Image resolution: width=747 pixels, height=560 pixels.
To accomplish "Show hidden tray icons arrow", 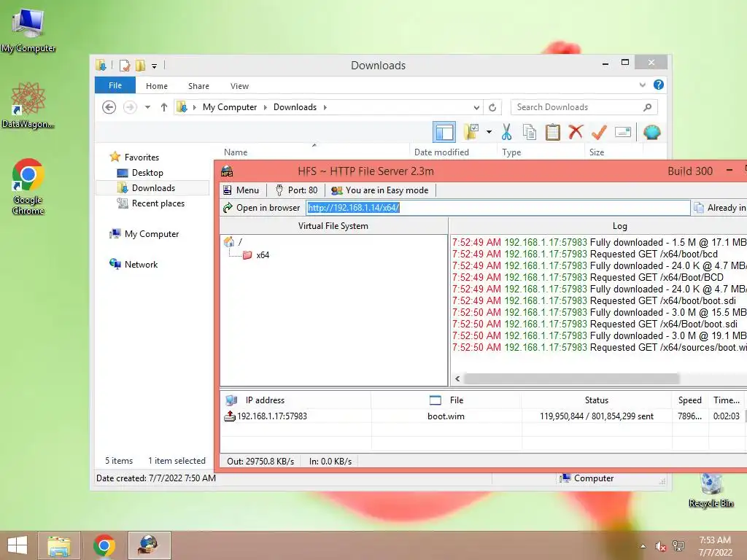I will click(643, 546).
